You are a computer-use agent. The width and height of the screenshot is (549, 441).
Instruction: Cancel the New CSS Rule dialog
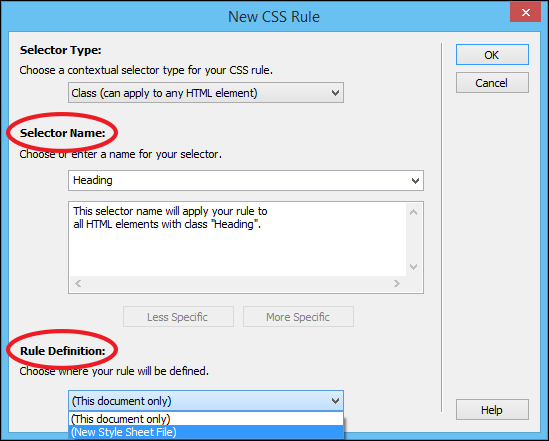click(x=492, y=83)
